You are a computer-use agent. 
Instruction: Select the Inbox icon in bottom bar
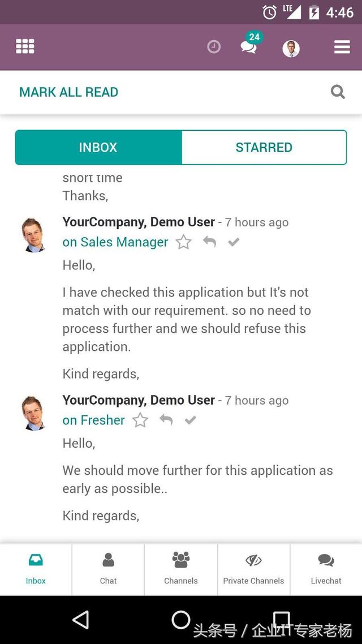click(36, 569)
